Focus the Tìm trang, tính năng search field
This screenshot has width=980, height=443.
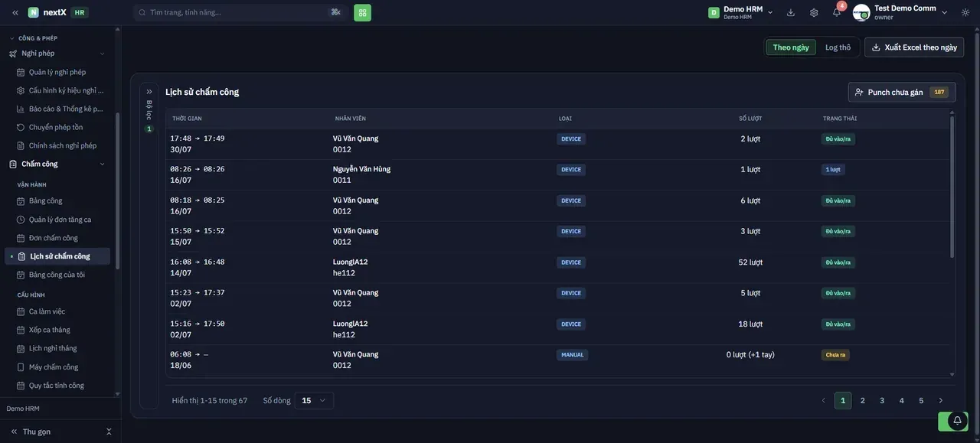point(240,12)
